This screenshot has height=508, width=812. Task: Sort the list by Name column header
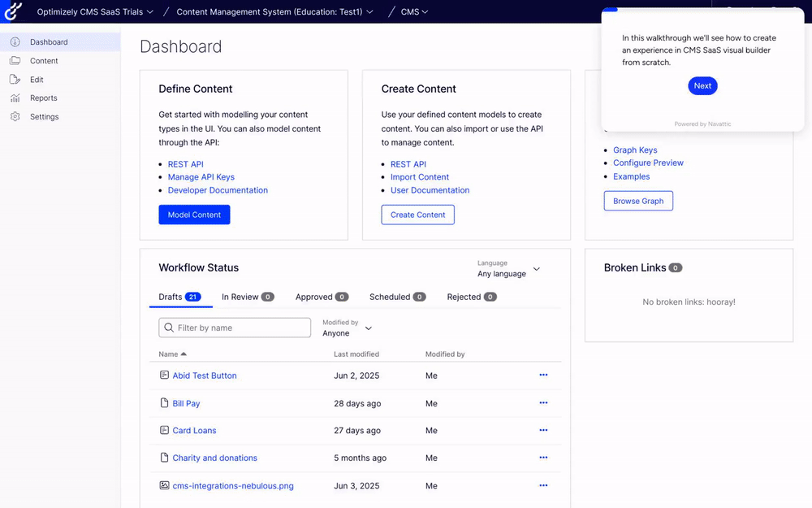click(x=172, y=354)
